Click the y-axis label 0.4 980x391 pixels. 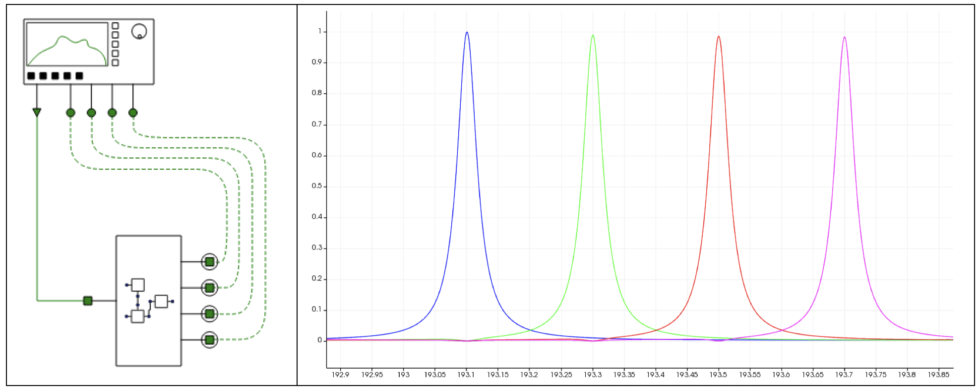(316, 217)
